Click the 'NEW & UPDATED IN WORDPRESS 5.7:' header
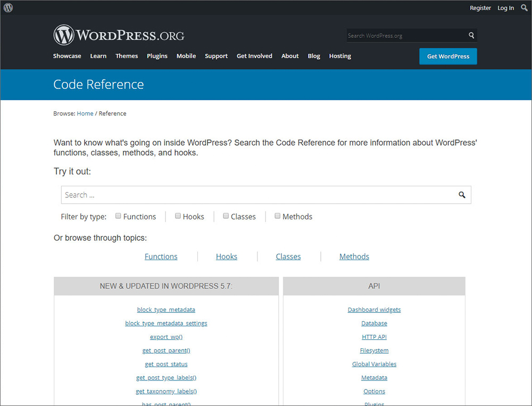532x406 pixels. pos(166,286)
